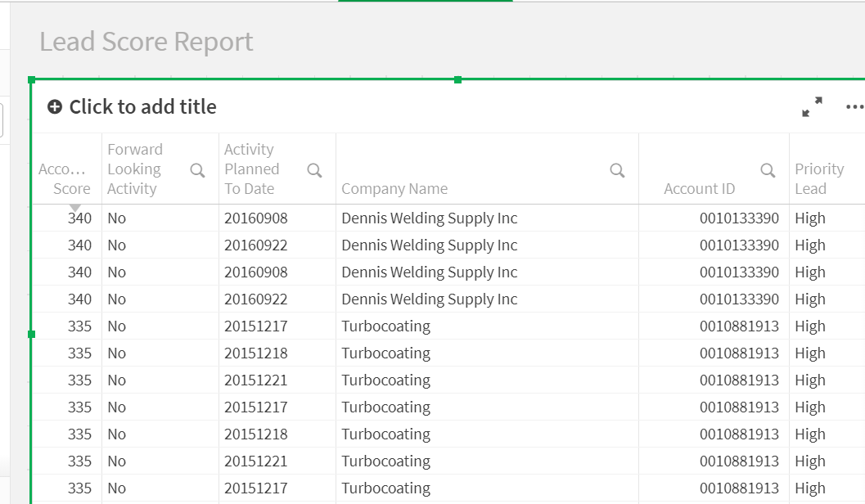Toggle sort arrow under Account Score header
Screen dimensions: 865x504
75,208
